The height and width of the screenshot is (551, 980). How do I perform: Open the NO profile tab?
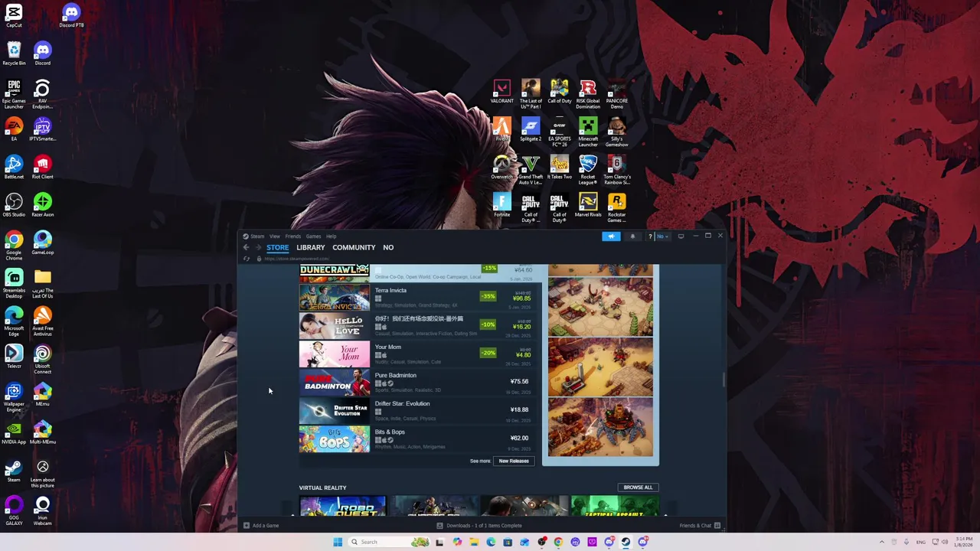click(x=388, y=247)
